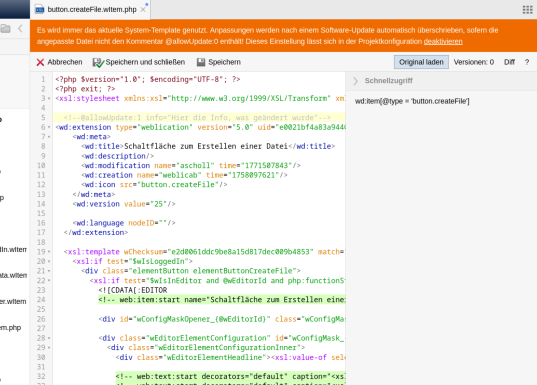This screenshot has height=385, width=537.
Task: Open the help question mark
Action: [x=527, y=62]
